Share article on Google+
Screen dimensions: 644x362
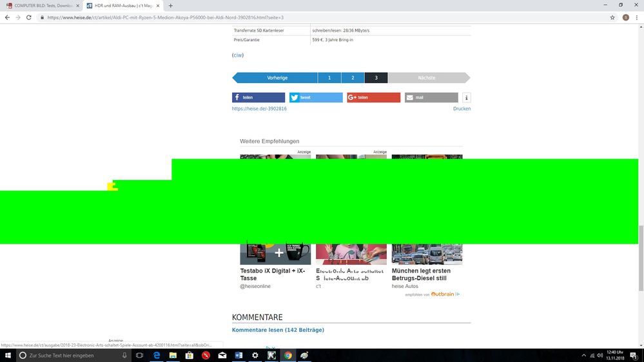point(373,98)
